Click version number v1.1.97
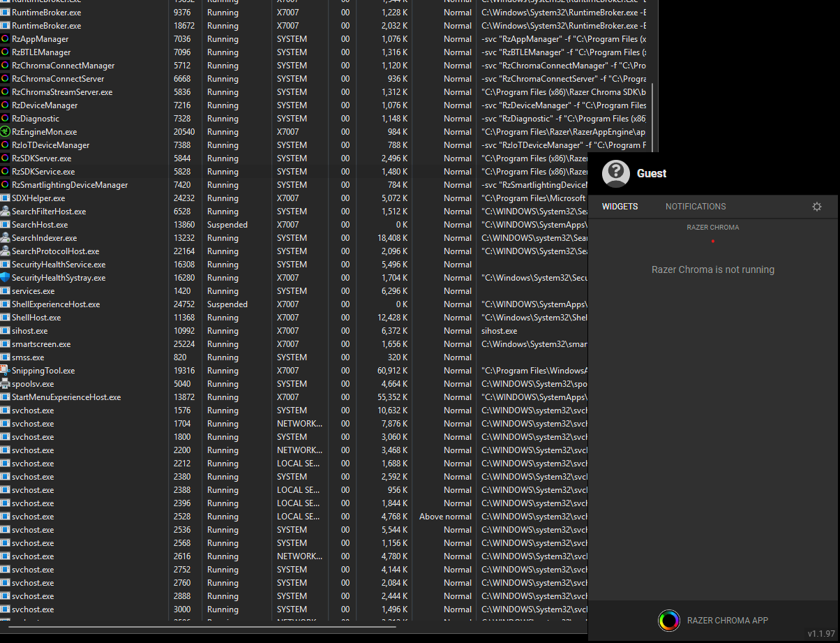The height and width of the screenshot is (643, 840). [821, 634]
